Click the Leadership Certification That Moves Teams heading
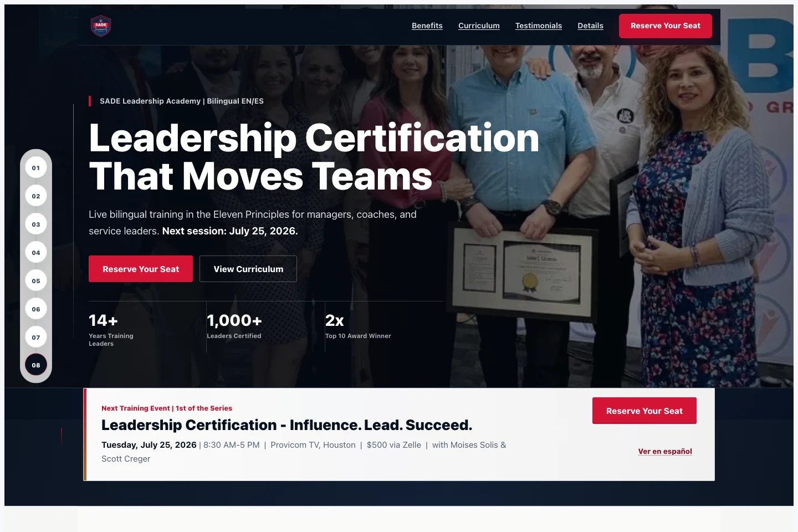 (x=314, y=157)
